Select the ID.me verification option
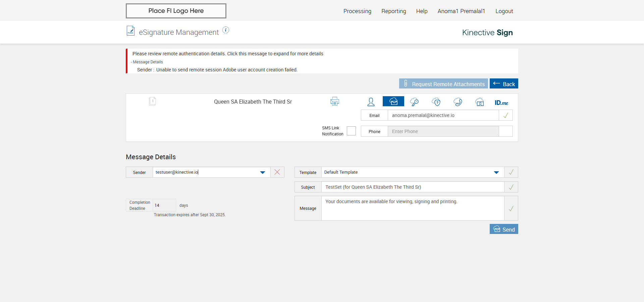644x302 pixels. click(x=501, y=103)
